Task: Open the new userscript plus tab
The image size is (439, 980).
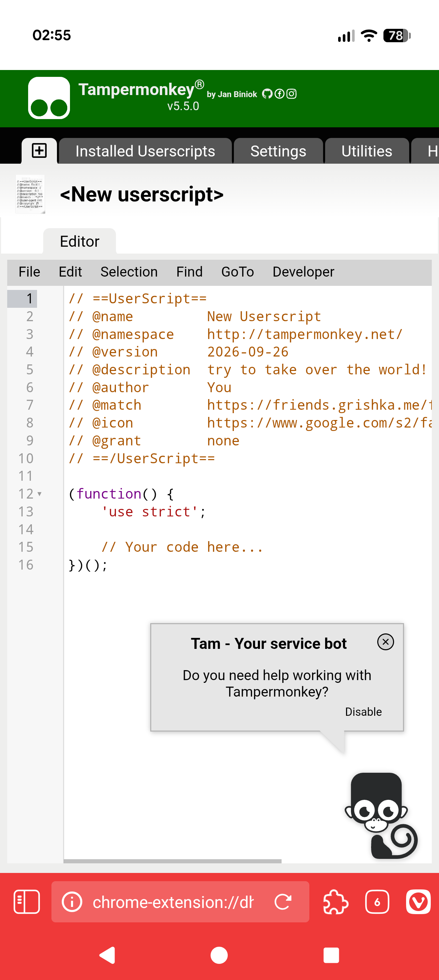Action: click(x=39, y=151)
